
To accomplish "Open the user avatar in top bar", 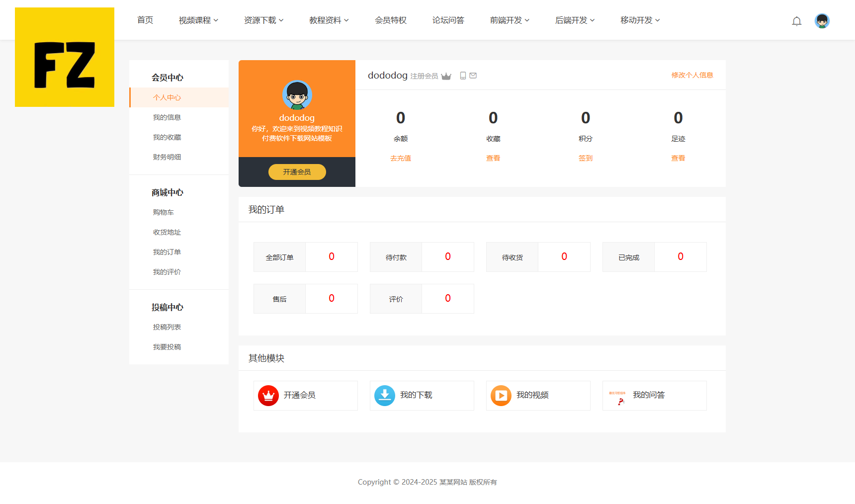I will pyautogui.click(x=822, y=21).
